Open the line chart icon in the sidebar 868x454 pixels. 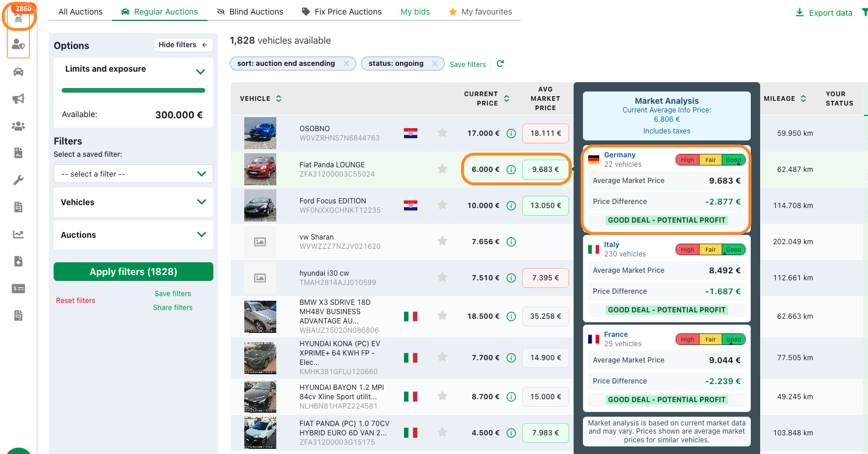[18, 234]
